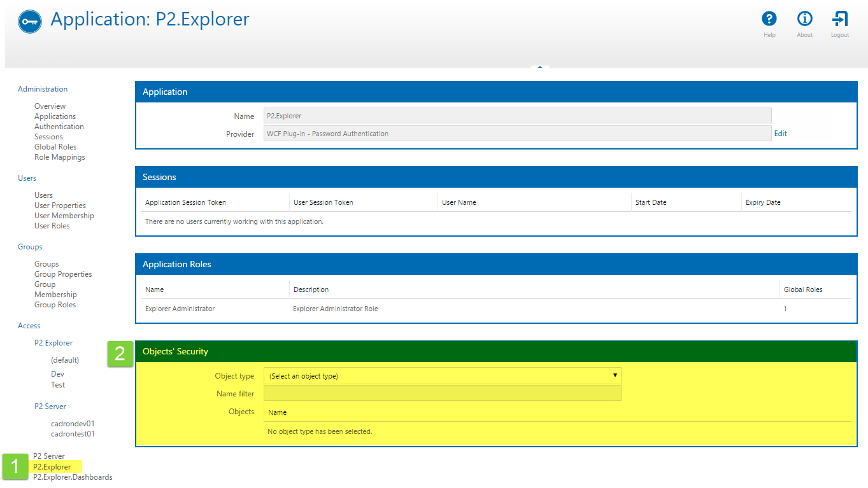Screen dimensions: 868x488
Task: Go to Global Roles page
Action: [55, 147]
